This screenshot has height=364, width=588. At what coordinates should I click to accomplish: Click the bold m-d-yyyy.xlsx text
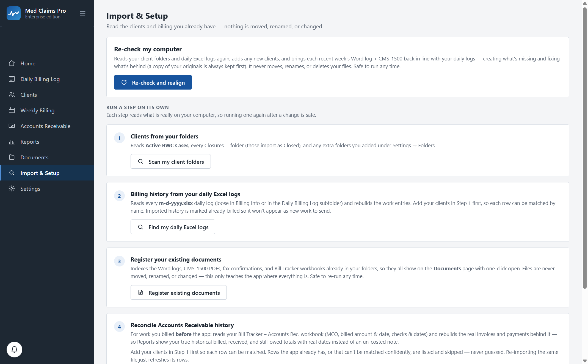pyautogui.click(x=176, y=203)
